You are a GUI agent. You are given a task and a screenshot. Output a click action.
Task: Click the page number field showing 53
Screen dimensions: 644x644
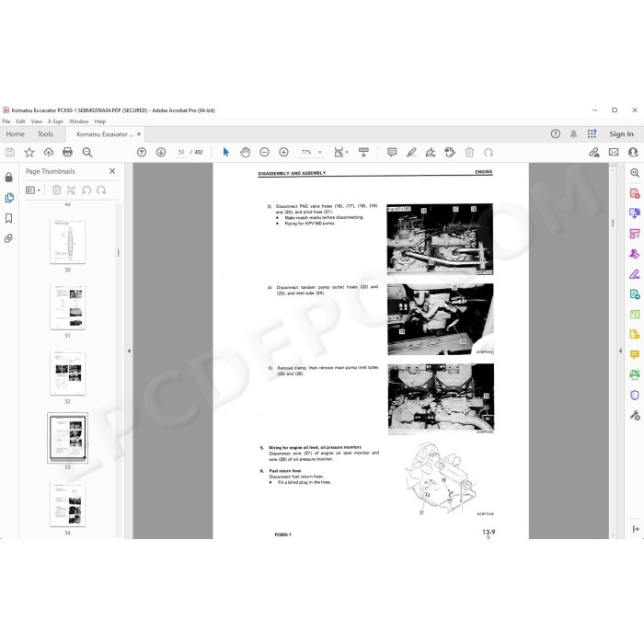[180, 153]
